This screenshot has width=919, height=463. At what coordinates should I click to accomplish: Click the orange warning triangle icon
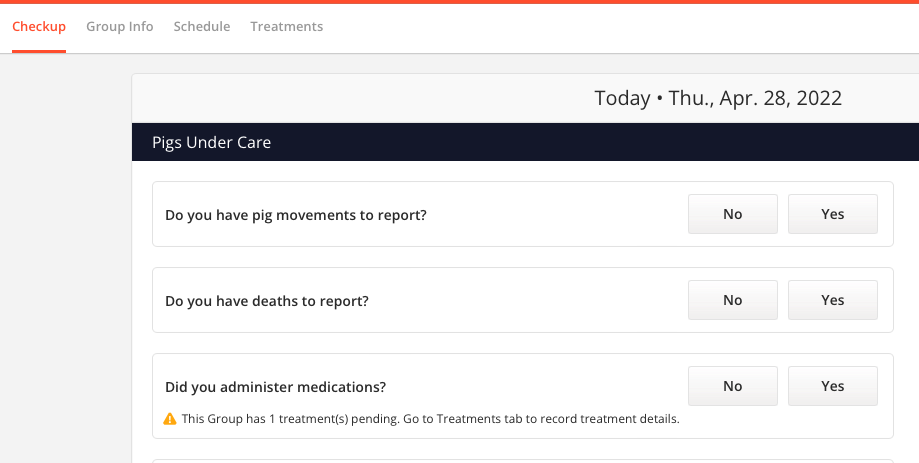pyautogui.click(x=170, y=419)
